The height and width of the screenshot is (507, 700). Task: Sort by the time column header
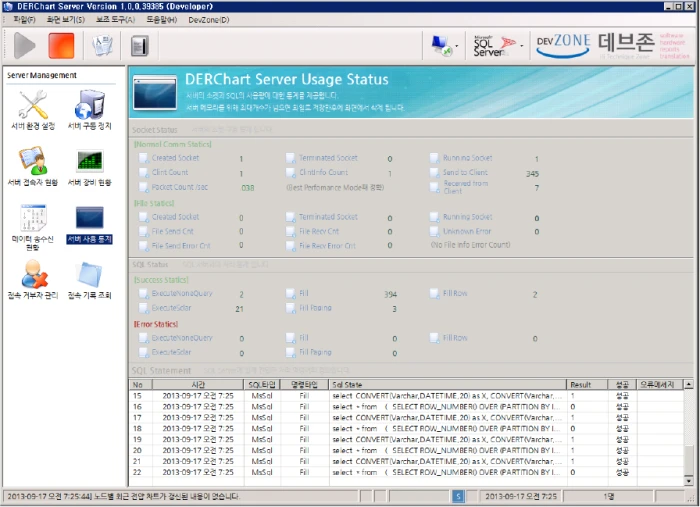198,385
